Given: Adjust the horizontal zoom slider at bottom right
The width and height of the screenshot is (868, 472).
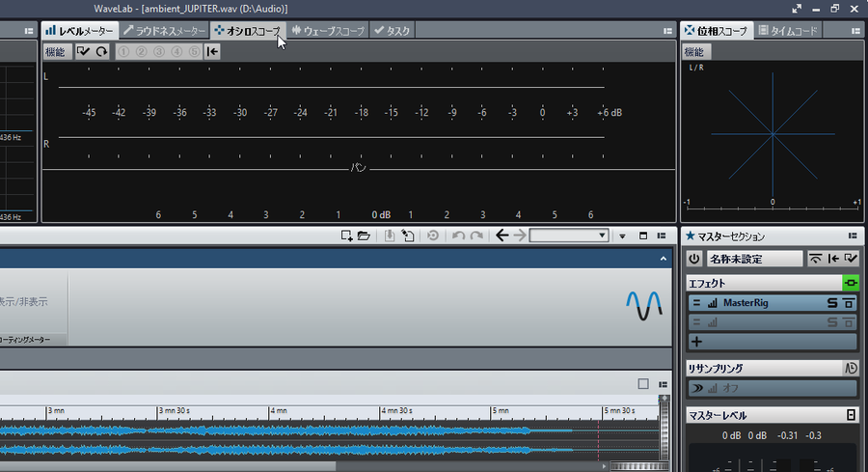Looking at the screenshot, I should 639,466.
